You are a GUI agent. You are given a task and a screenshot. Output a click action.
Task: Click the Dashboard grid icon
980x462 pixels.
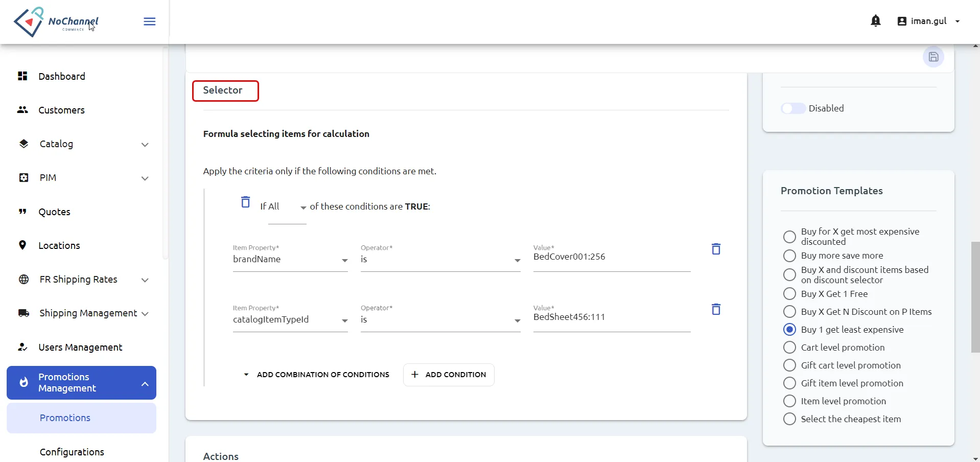point(22,76)
